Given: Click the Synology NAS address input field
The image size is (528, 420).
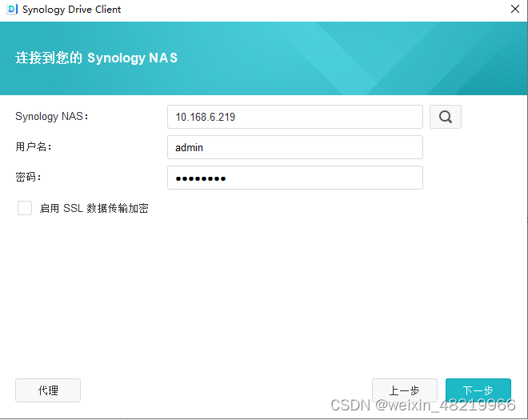Looking at the screenshot, I should (x=295, y=117).
